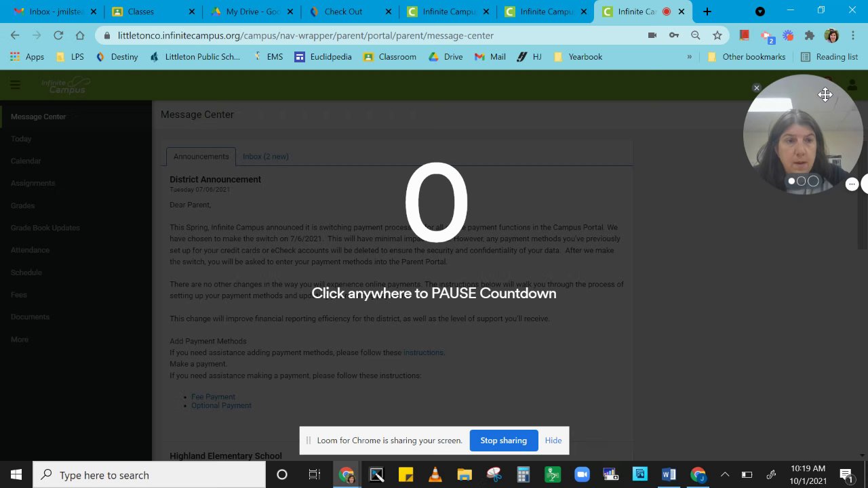Open the Reading list panel
This screenshot has width=868, height=488.
point(829,57)
